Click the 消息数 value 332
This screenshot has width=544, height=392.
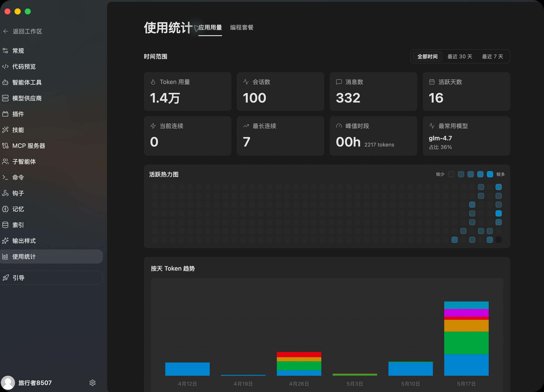[x=348, y=98]
